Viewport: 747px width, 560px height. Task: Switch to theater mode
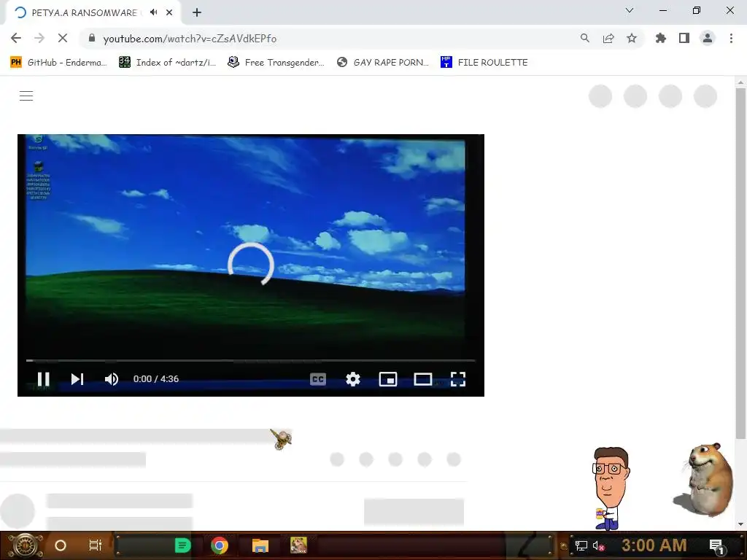coord(422,379)
